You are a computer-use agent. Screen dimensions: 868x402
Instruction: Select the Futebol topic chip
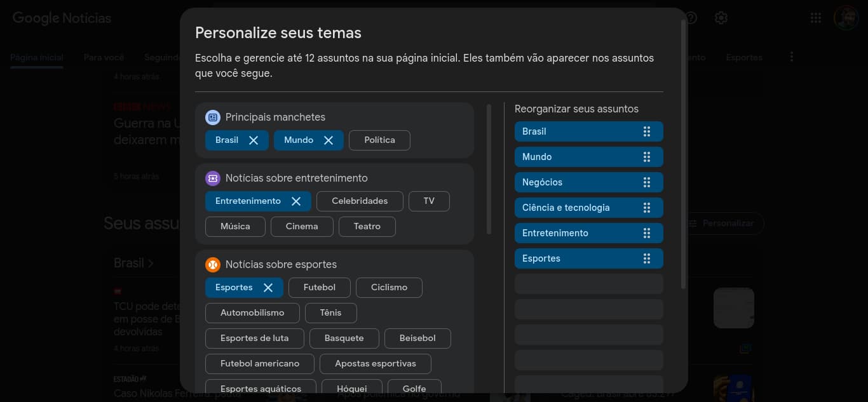[319, 288]
